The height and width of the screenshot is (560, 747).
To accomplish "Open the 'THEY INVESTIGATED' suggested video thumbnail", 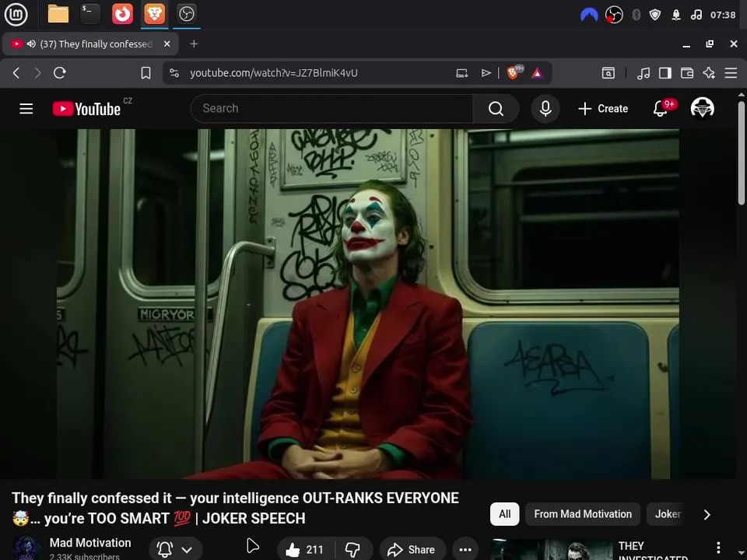I will [551, 550].
